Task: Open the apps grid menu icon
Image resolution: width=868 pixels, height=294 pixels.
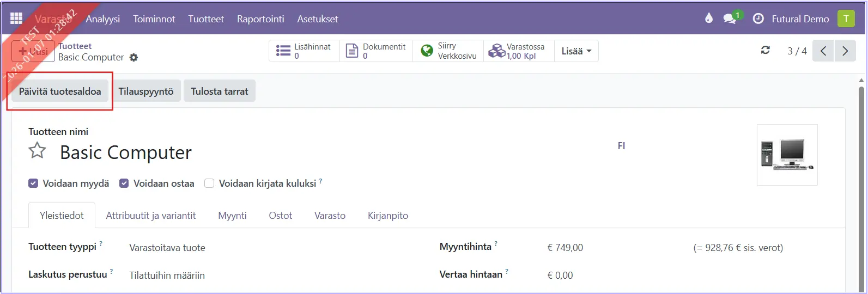Action: [x=16, y=19]
